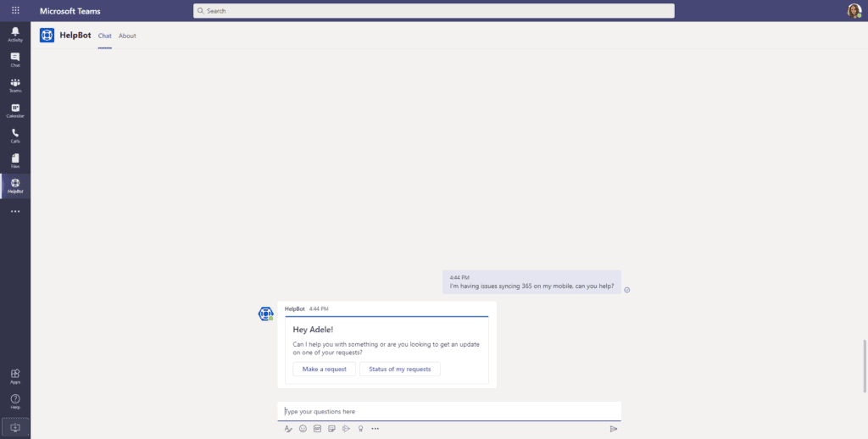Viewport: 868px width, 439px height.
Task: Open the emoji picker
Action: (303, 429)
